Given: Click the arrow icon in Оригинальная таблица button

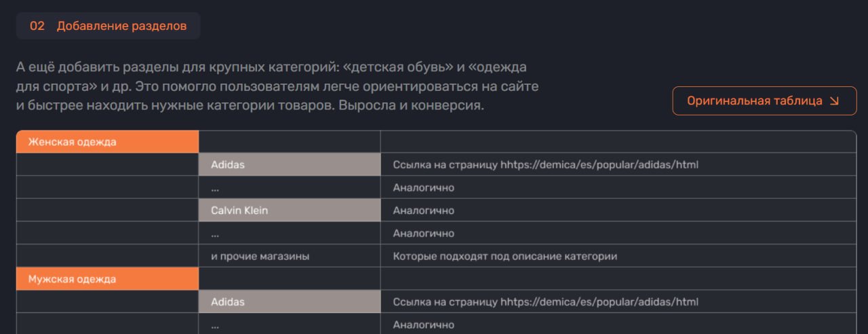Looking at the screenshot, I should tap(834, 101).
